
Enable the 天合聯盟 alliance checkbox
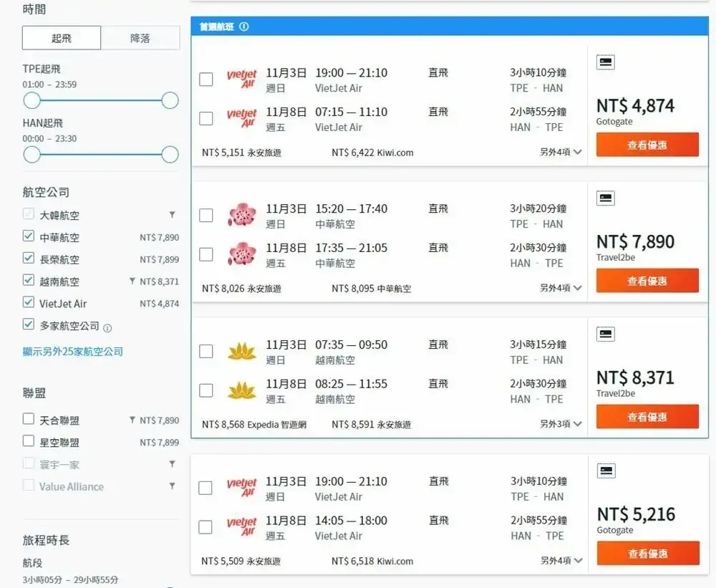[29, 419]
